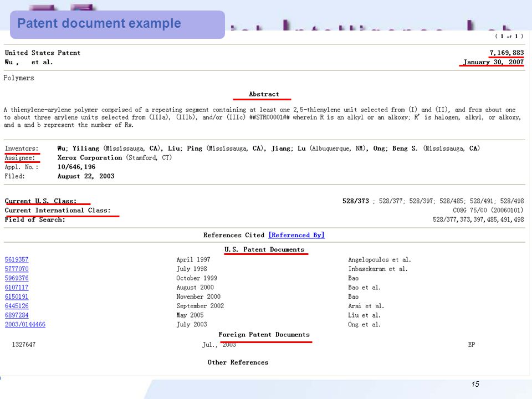This screenshot has width=532, height=399.
Task: Select the date "May 2005"
Action: click(190, 315)
